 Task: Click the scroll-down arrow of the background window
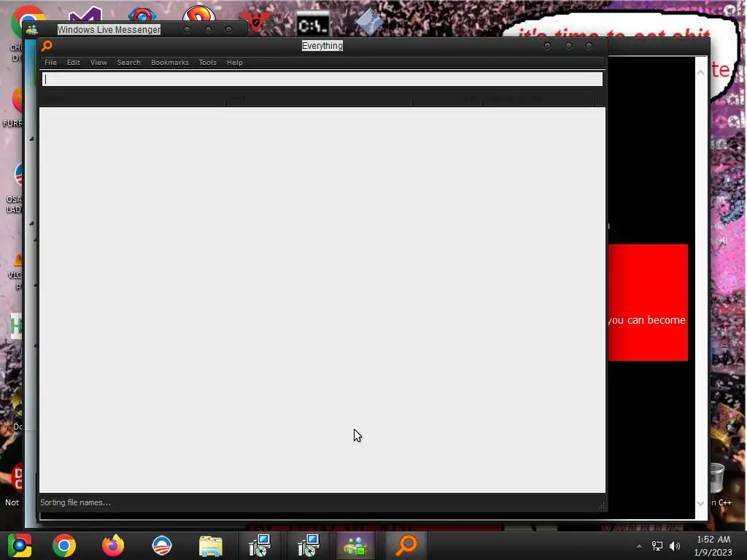[x=700, y=503]
